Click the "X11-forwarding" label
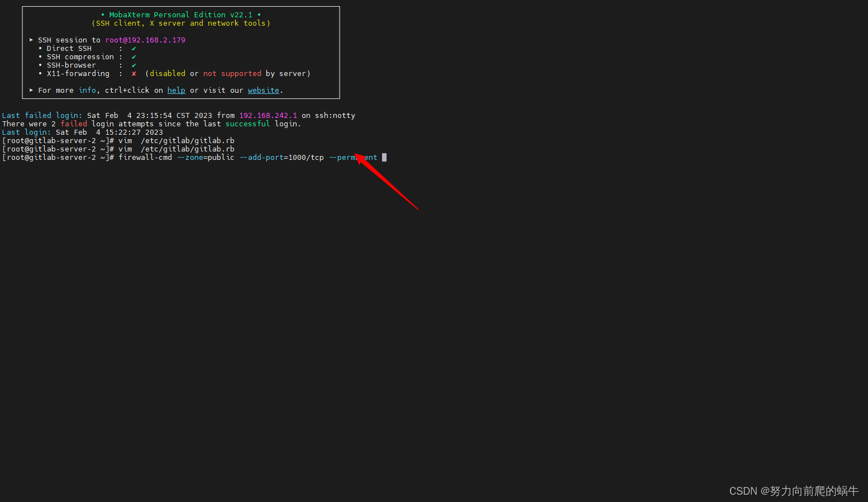The image size is (868, 502). 78,74
